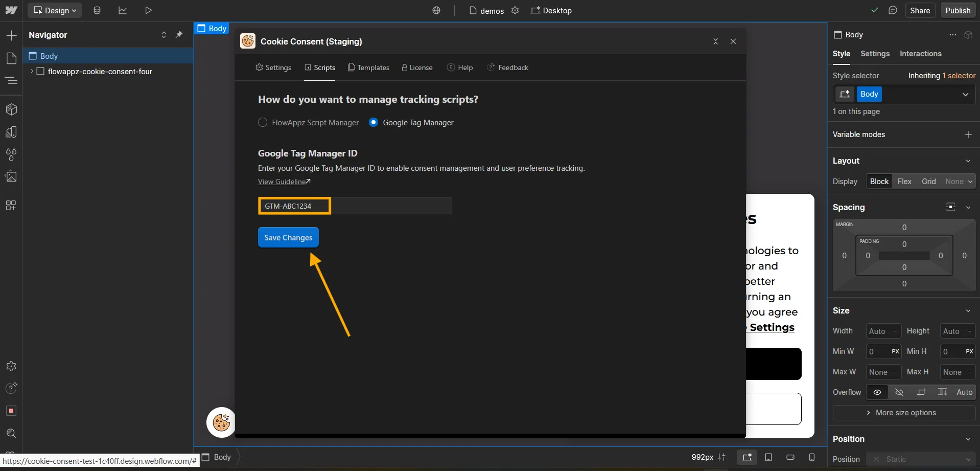Open the search magnifier icon
Screen dimensions: 980x471
[11, 433]
